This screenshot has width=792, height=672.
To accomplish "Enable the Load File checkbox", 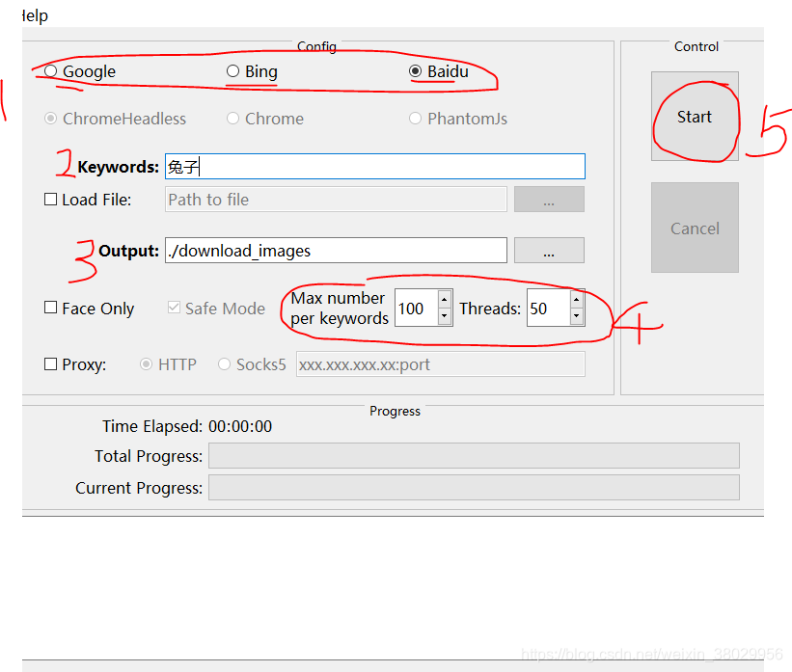I will point(50,200).
